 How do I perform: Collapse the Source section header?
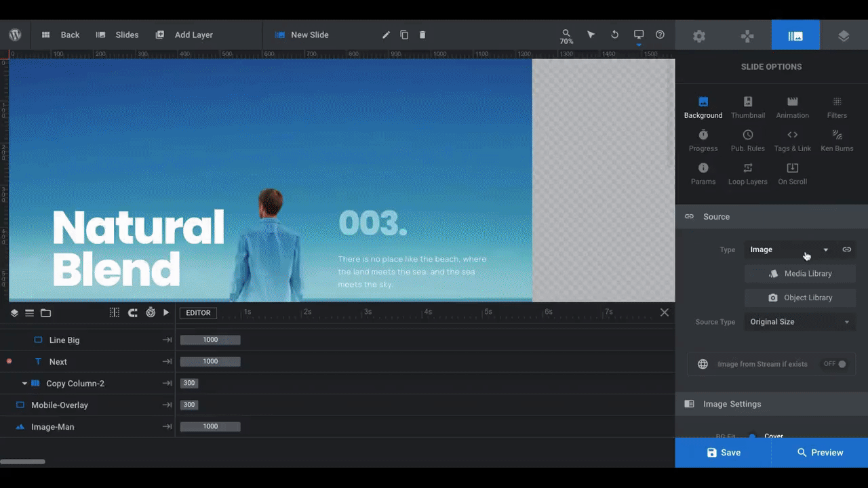click(772, 217)
